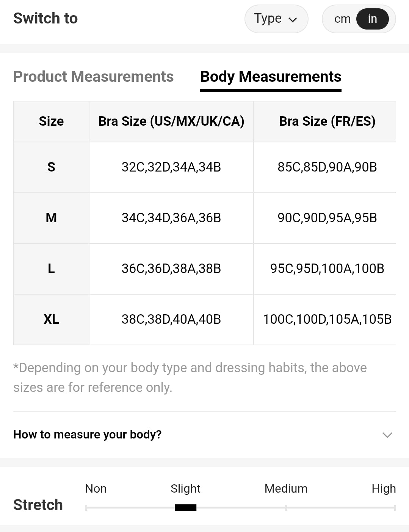This screenshot has width=409, height=532.
Task: Switch to the Product Measurements tab
Action: pyautogui.click(x=93, y=77)
